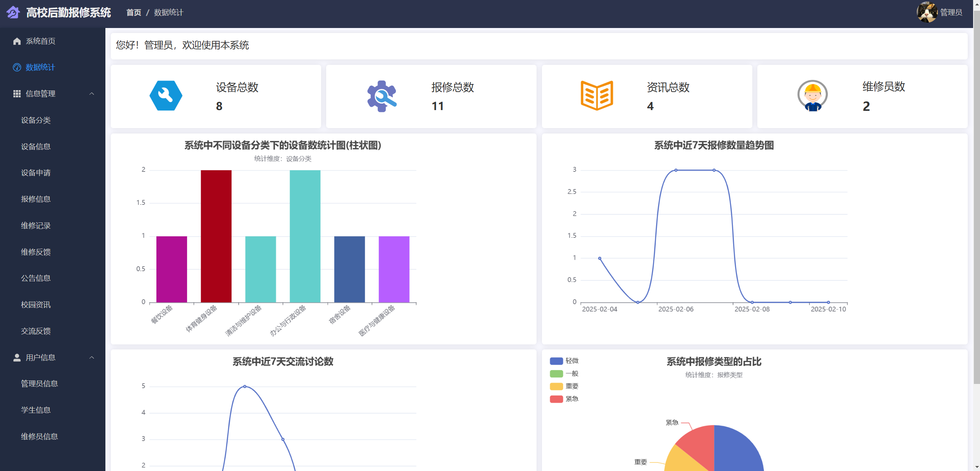Click the purple gear icon for 报修总数
The width and height of the screenshot is (980, 471).
point(381,96)
